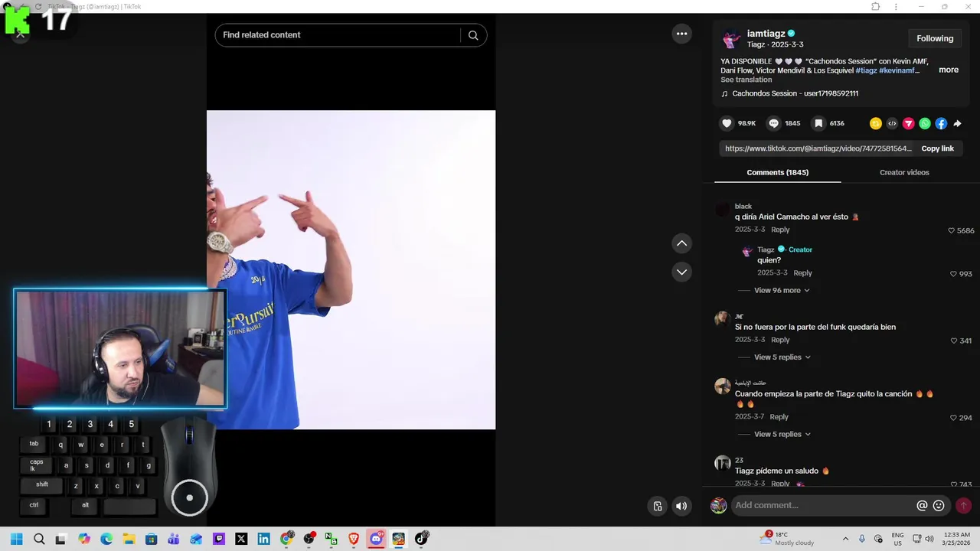
Task: Click the microphone tray icon
Action: tap(862, 539)
